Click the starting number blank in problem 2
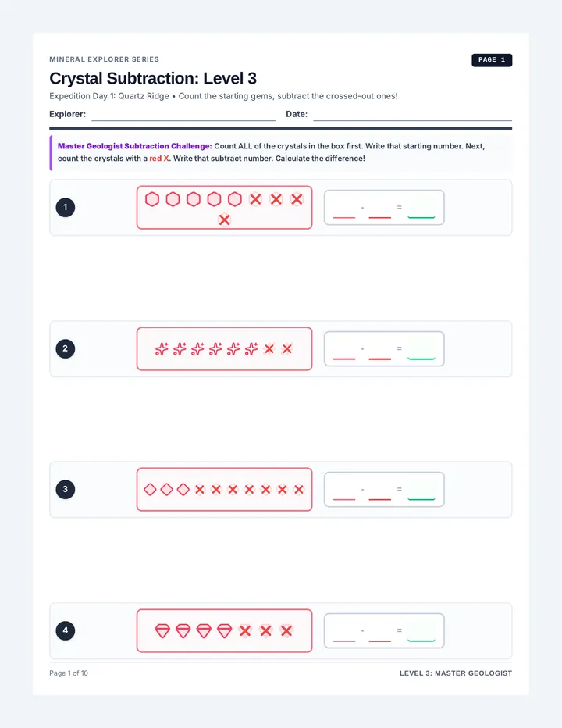The width and height of the screenshot is (562, 728). point(344,353)
